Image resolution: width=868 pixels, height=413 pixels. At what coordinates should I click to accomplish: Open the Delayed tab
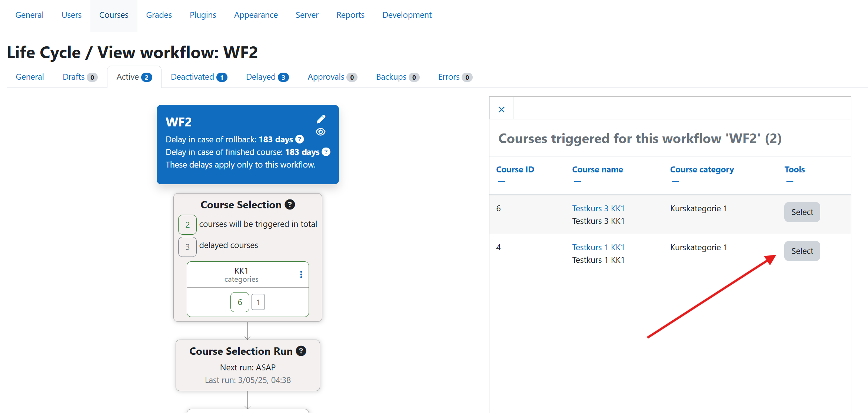click(x=260, y=77)
